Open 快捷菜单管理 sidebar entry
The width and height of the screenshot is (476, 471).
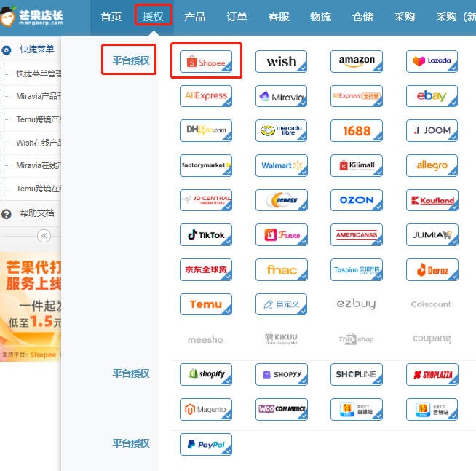(x=39, y=74)
